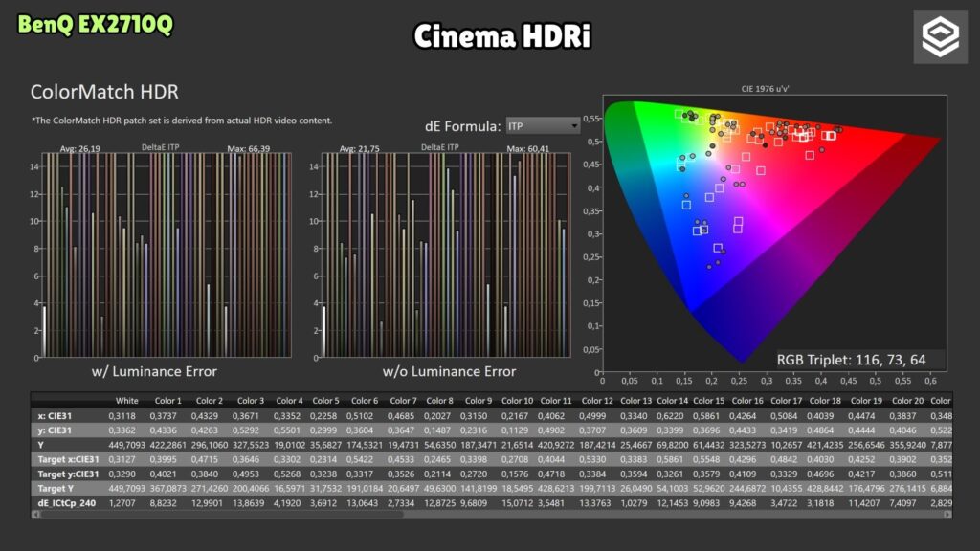Click the Color 8 x value 0,2027
The width and height of the screenshot is (980, 551).
pyautogui.click(x=437, y=415)
